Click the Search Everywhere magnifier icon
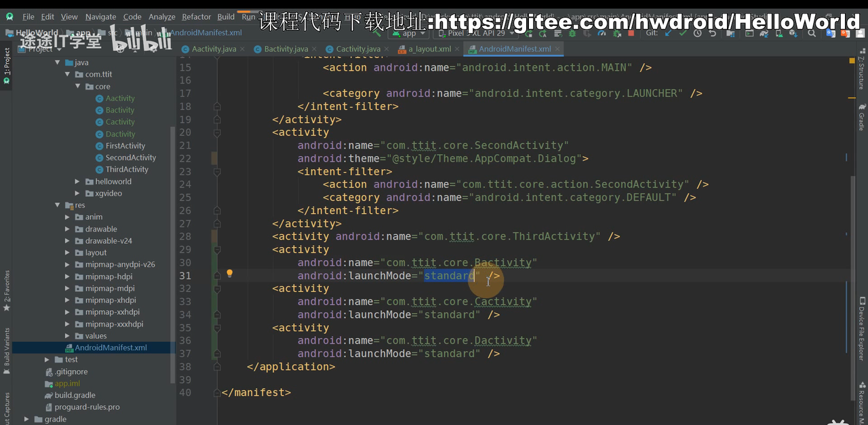 [812, 33]
